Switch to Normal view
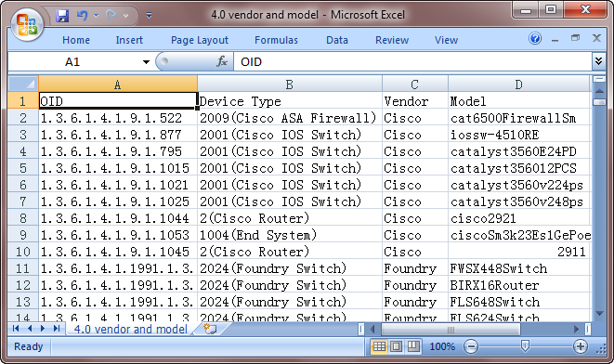Screen dimensions: 614x364 pos(379,346)
